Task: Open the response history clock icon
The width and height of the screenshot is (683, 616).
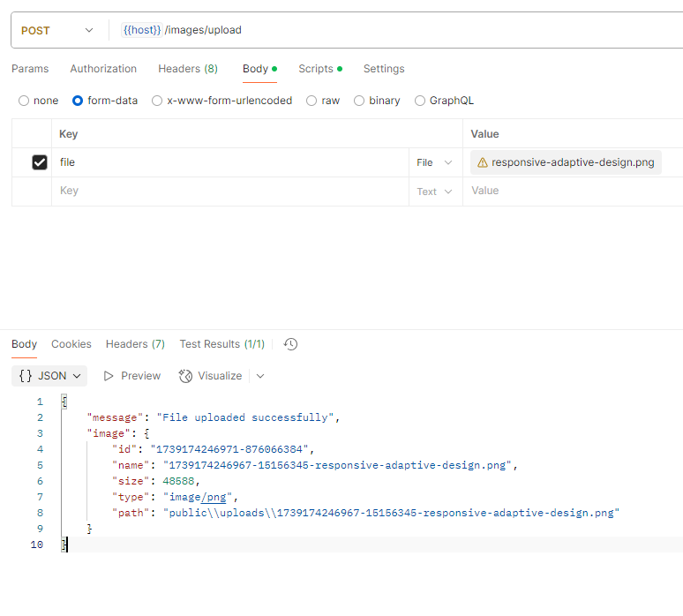Action: pyautogui.click(x=290, y=344)
